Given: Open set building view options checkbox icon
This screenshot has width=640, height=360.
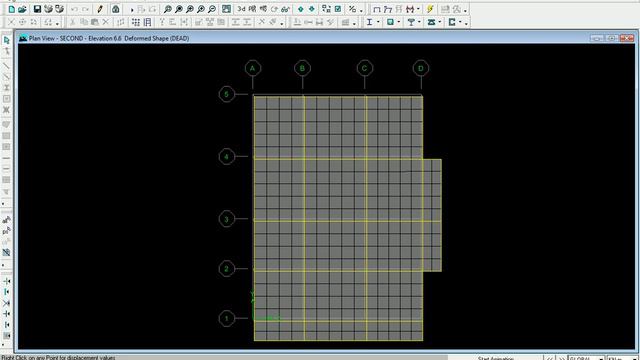Looking at the screenshot, I should (x=338, y=9).
